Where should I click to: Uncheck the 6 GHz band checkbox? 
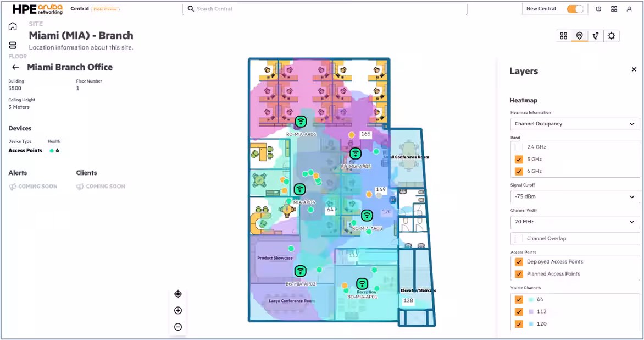(519, 171)
